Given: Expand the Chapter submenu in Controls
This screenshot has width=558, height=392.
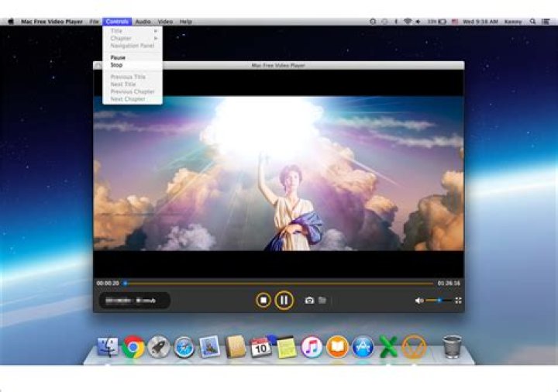Looking at the screenshot, I should pyautogui.click(x=133, y=38).
